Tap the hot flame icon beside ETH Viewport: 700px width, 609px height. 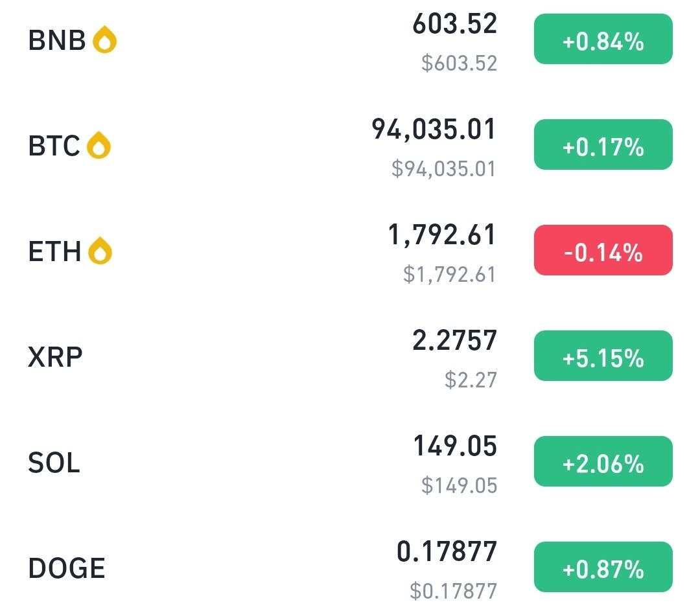[100, 251]
